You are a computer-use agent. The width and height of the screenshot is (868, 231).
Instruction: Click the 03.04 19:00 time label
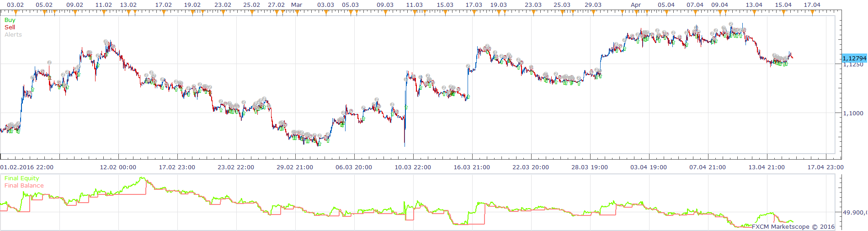pos(649,167)
